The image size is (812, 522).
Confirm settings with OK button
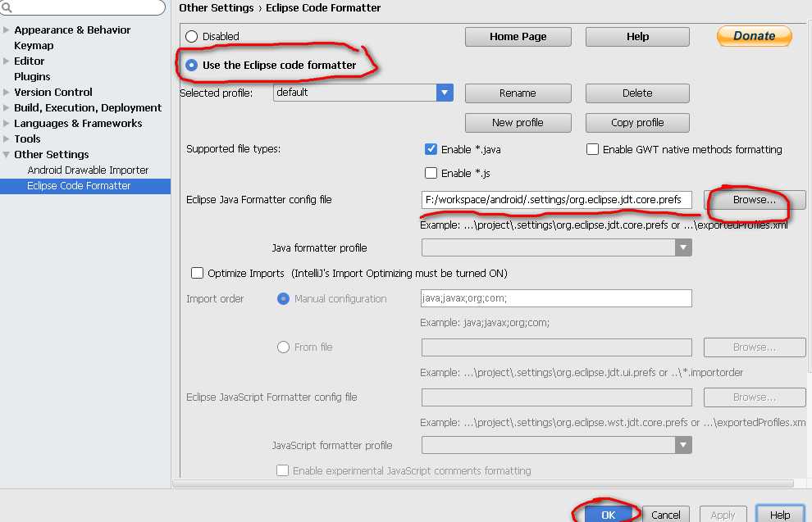(x=609, y=515)
